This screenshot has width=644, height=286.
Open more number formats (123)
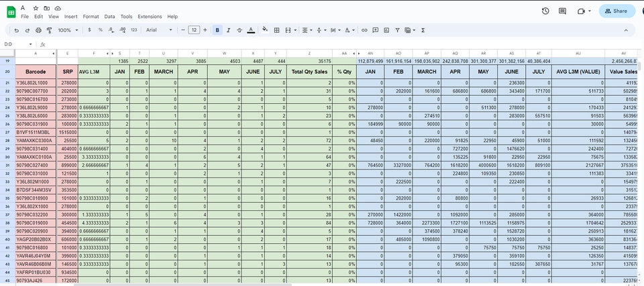134,30
